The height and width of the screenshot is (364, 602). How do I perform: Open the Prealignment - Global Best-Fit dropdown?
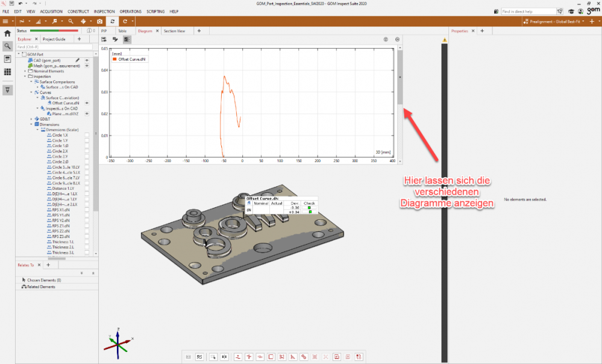click(554, 22)
